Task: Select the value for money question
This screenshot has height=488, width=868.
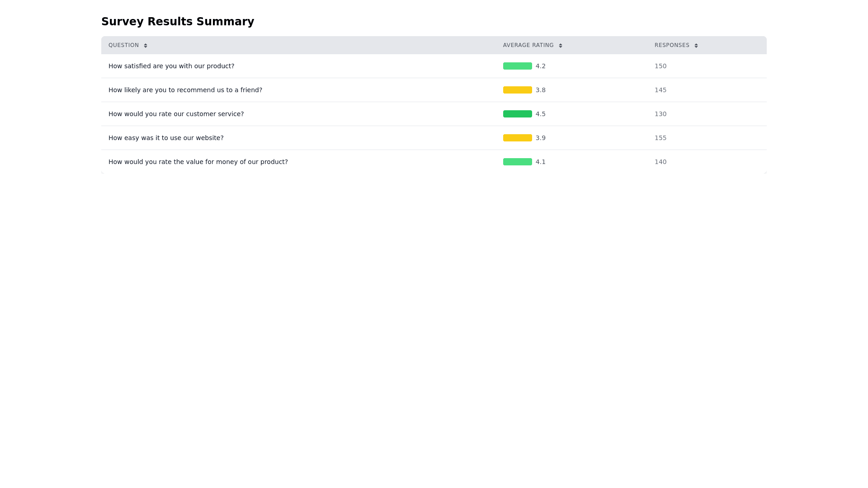Action: coord(198,162)
